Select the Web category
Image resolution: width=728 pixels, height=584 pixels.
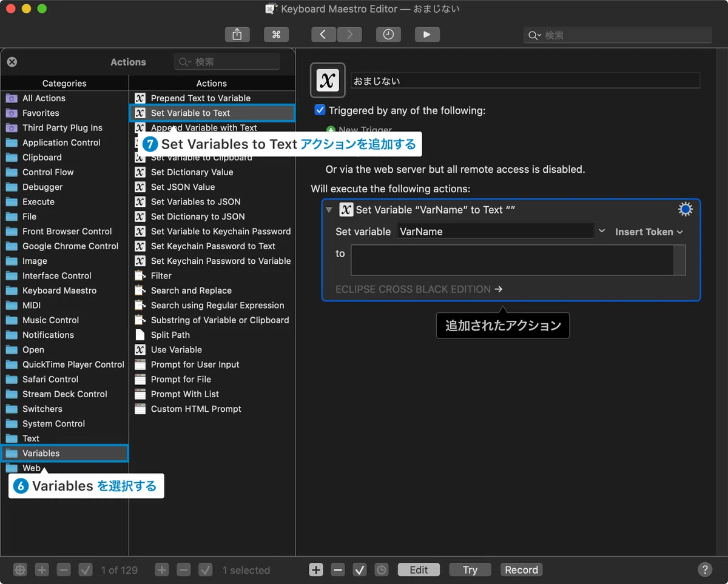click(x=64, y=468)
